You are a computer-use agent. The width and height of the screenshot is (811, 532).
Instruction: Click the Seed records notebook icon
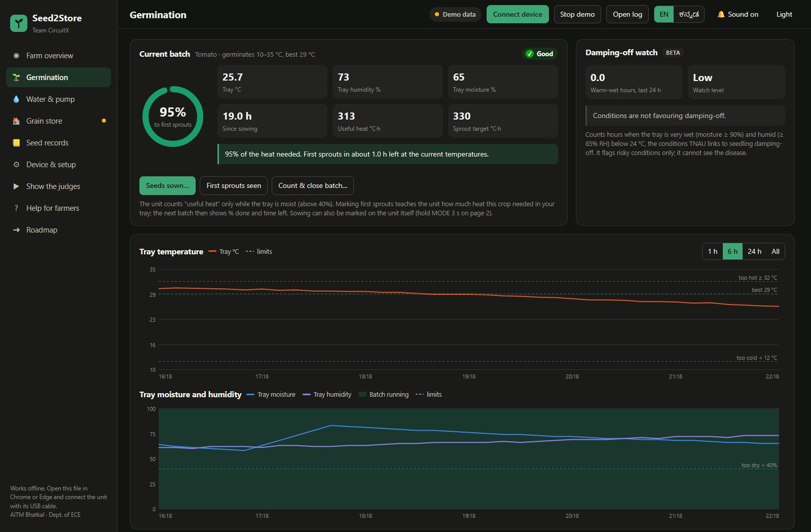point(16,143)
